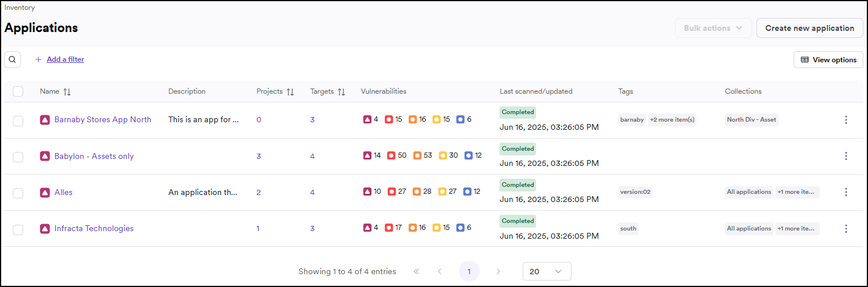Click the barnaby tag chip
Image resolution: width=868 pixels, height=287 pixels.
tap(632, 119)
